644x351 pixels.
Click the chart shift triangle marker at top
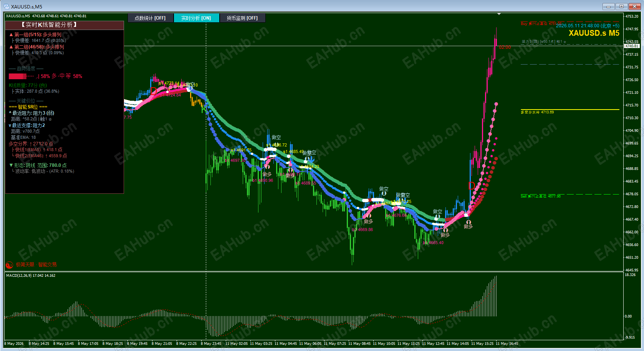(499, 14)
